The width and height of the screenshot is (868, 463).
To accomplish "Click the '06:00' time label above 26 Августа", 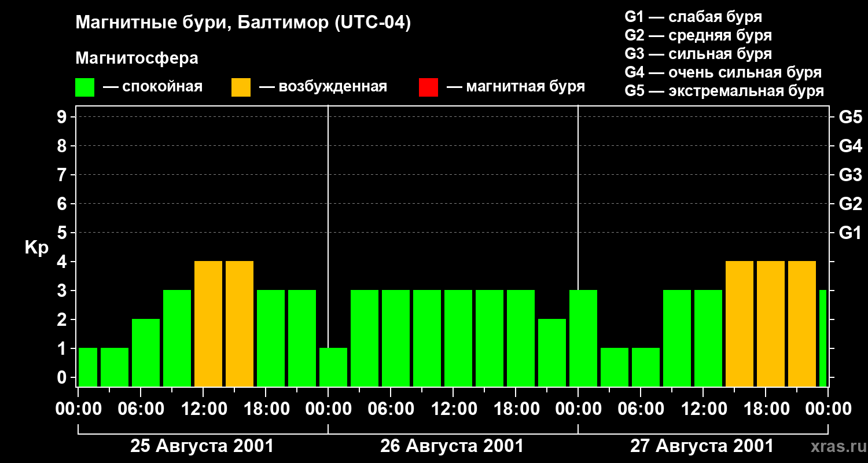I will pos(391,409).
